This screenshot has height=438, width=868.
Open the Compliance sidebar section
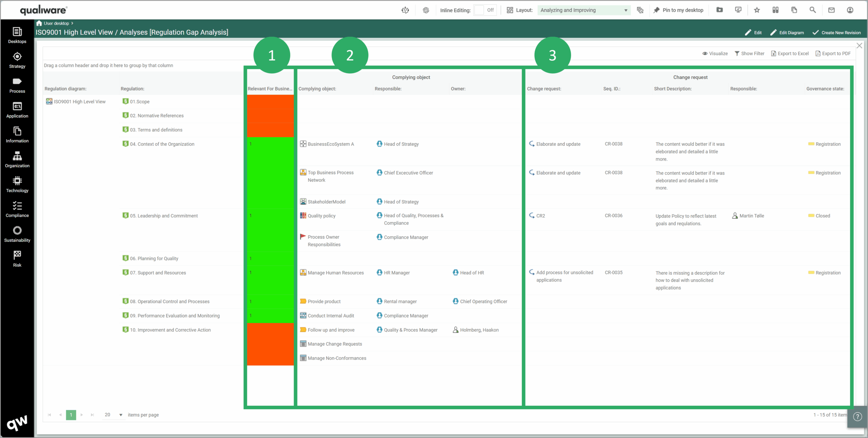tap(17, 209)
